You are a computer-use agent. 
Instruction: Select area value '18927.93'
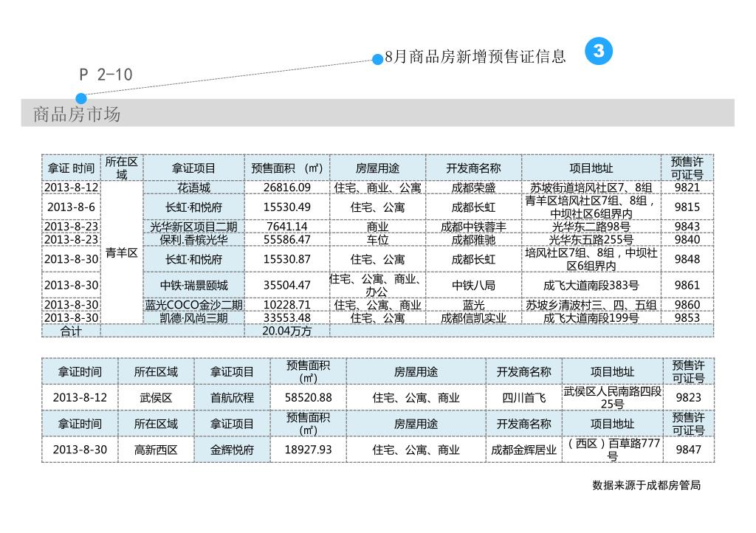click(308, 450)
